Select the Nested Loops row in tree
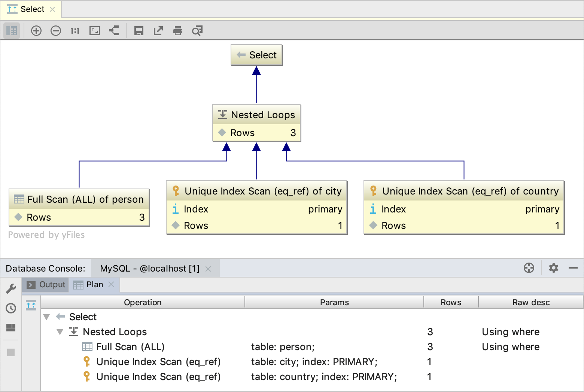This screenshot has height=392, width=584. (312, 332)
